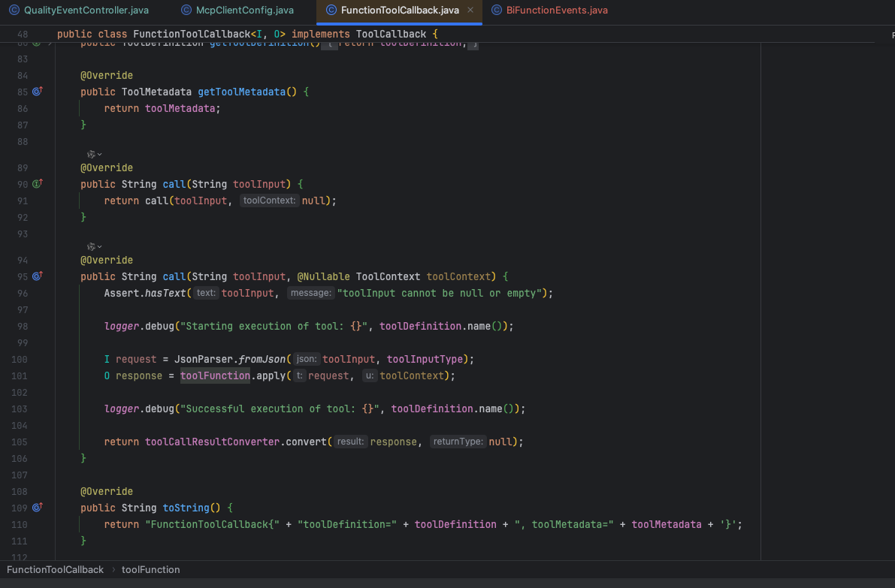Click implements gutter icon on line 90
The height and width of the screenshot is (588, 895).
(37, 184)
